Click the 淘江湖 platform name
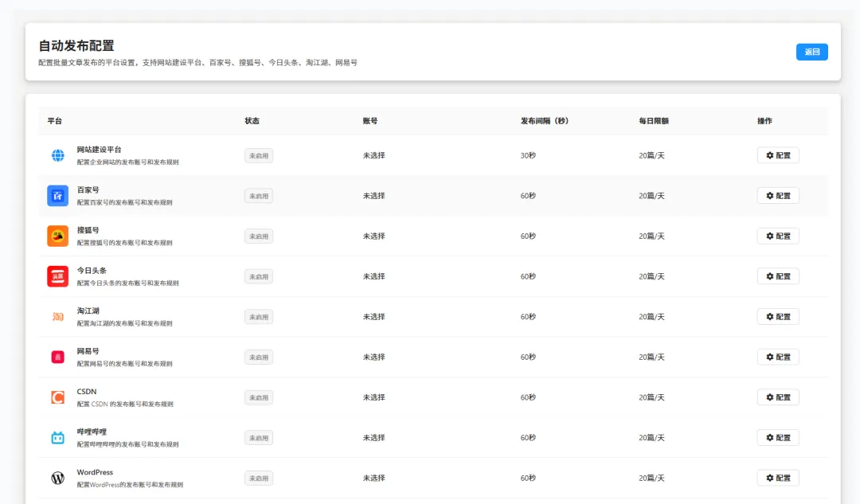This screenshot has width=860, height=504. pyautogui.click(x=88, y=311)
